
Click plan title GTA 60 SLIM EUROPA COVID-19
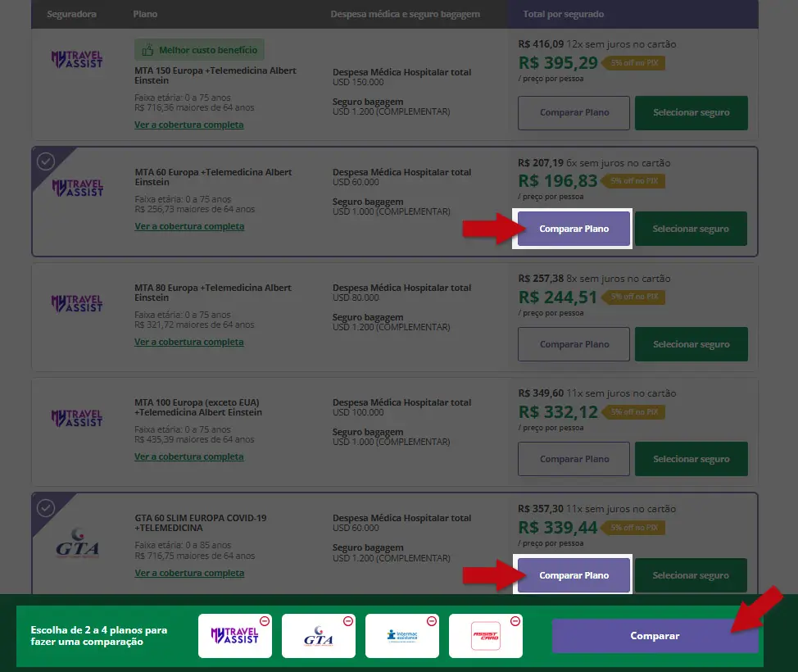(201, 523)
